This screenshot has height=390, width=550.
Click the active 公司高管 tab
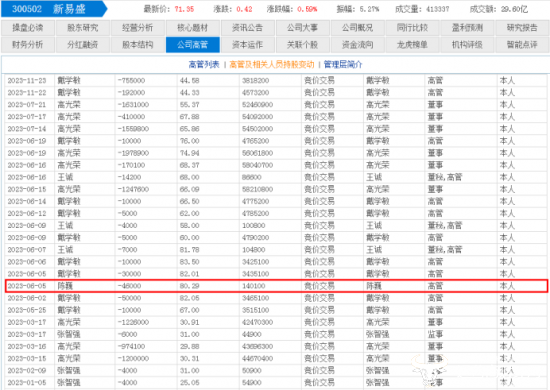pyautogui.click(x=193, y=45)
